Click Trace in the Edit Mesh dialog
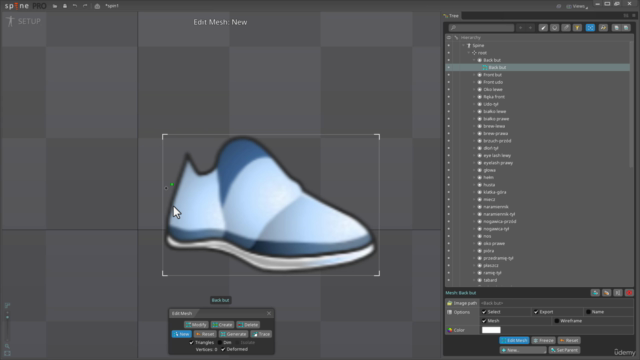 point(261,334)
